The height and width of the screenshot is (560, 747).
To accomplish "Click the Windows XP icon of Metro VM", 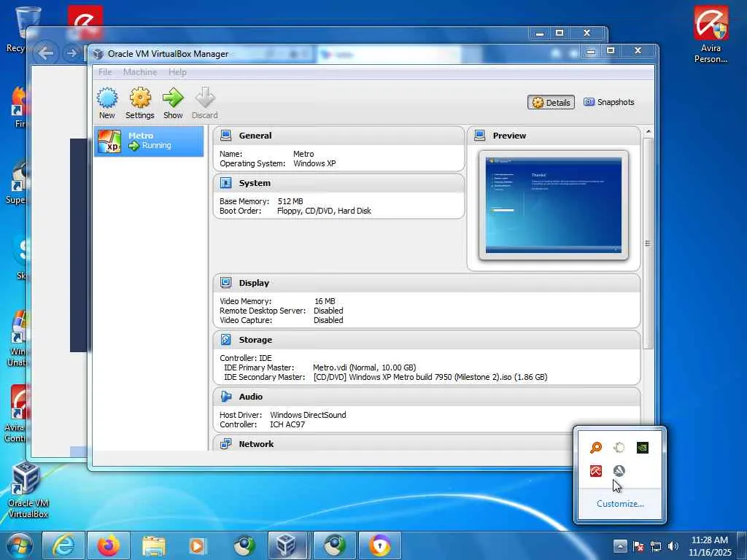I will coord(109,141).
